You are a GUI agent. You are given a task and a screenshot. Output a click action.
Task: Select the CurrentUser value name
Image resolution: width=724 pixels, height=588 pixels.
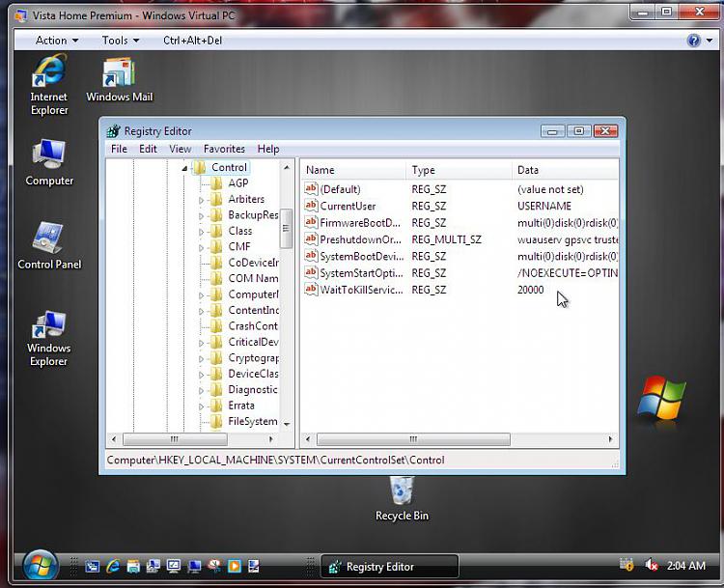tap(348, 206)
